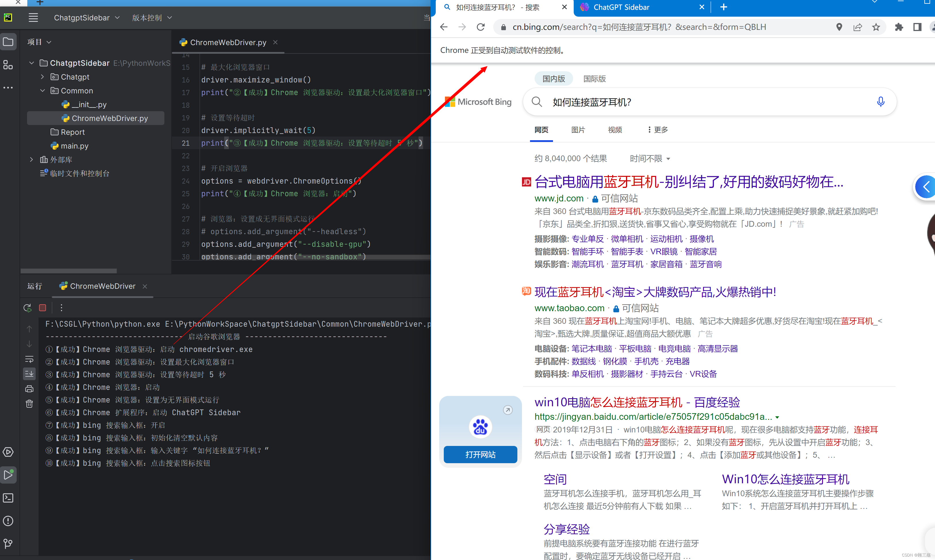The width and height of the screenshot is (935, 560).
Task: Click the Microsoft Bing logo
Action: (478, 102)
